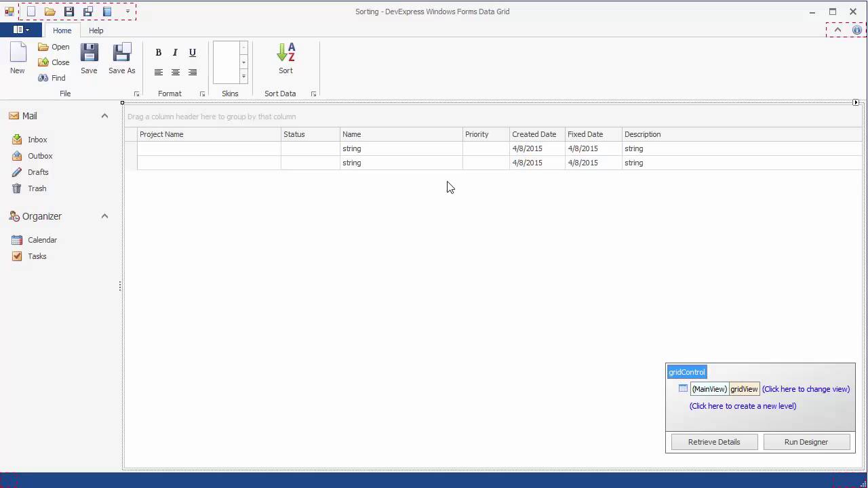Click the blue book quick access icon
Screen dimensions: 868x488
(107, 12)
